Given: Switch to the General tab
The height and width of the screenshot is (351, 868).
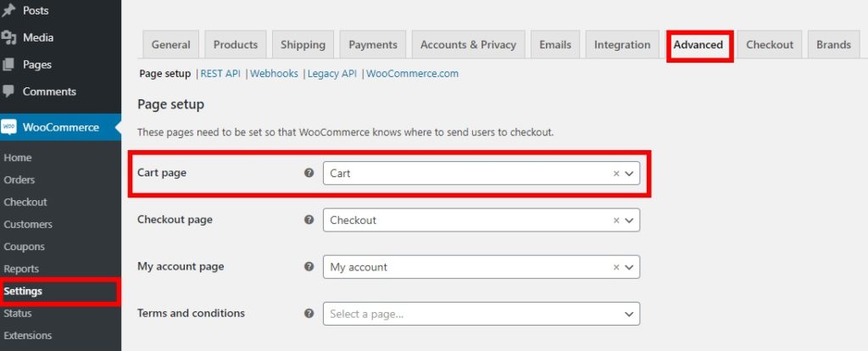Looking at the screenshot, I should (171, 45).
